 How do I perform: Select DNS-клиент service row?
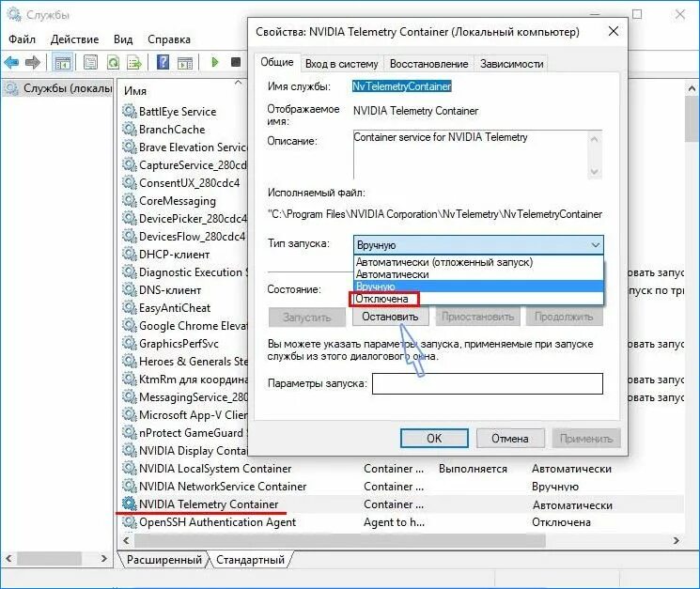(x=170, y=289)
